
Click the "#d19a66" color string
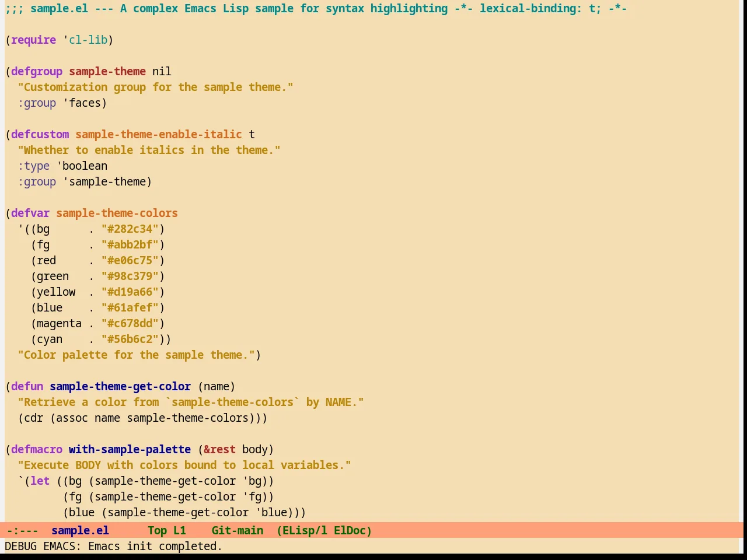(x=130, y=292)
